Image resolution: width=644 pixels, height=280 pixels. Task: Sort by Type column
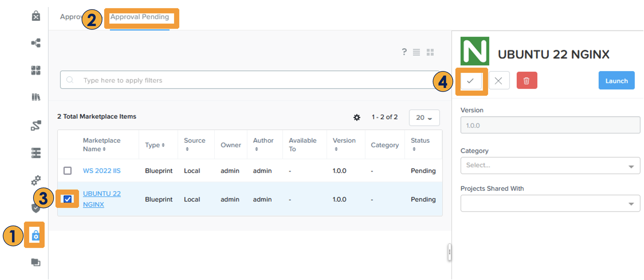(x=155, y=145)
